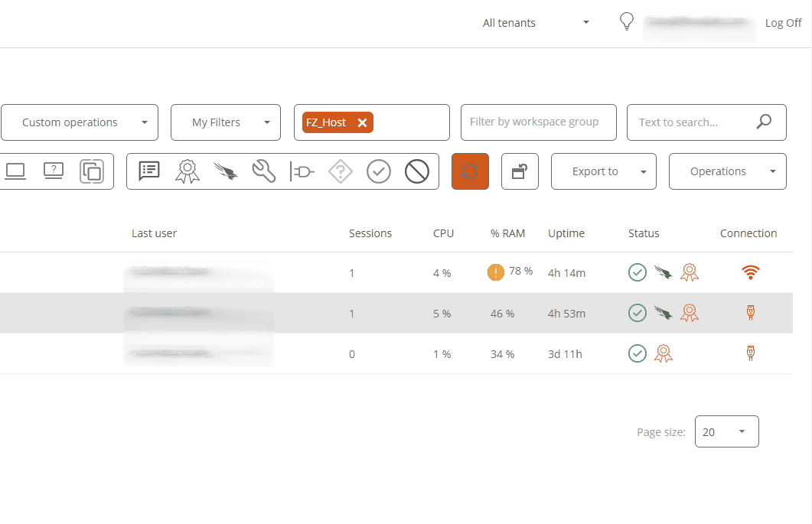Screen dimensions: 812x524
Task: Sort by the % RAM column header
Action: coord(507,233)
